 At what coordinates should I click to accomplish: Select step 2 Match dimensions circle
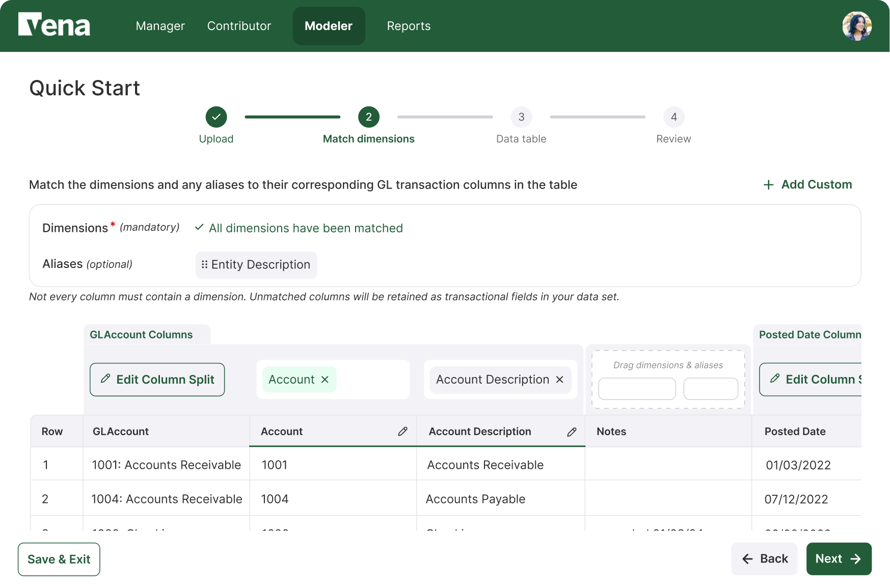[369, 117]
